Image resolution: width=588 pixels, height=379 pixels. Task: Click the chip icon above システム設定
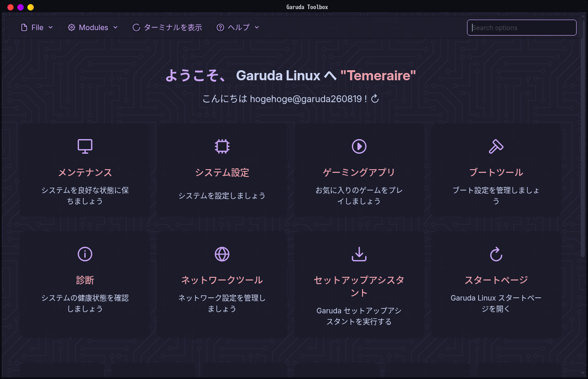click(222, 146)
